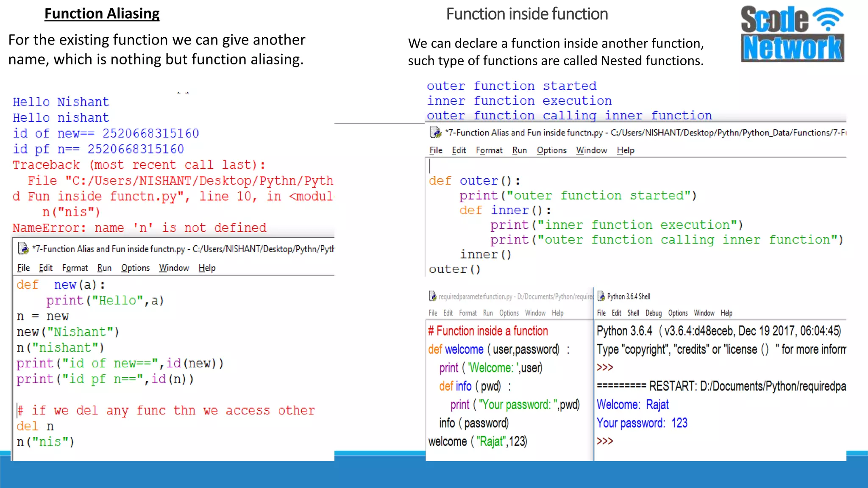Screen dimensions: 868x488
Task: Click '# Function inside a function' comment
Action: pyautogui.click(x=488, y=331)
